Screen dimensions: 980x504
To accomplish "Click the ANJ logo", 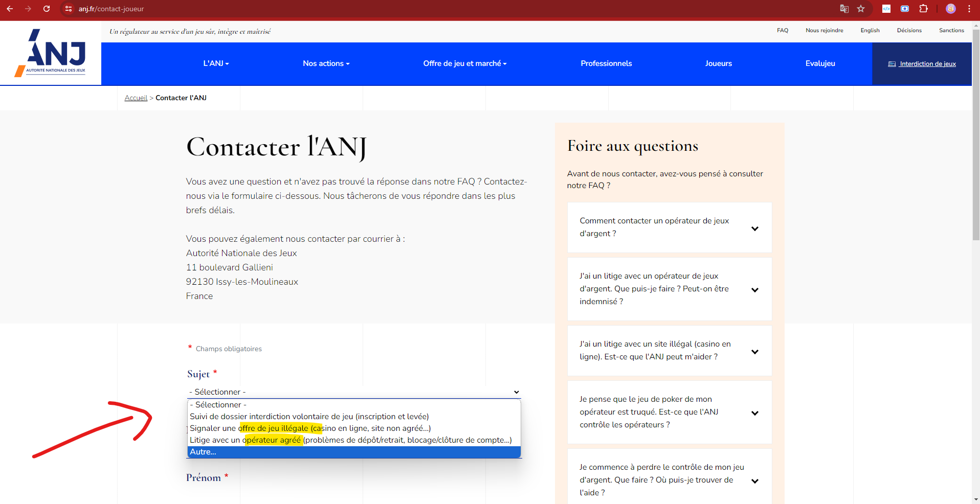I will 51,53.
